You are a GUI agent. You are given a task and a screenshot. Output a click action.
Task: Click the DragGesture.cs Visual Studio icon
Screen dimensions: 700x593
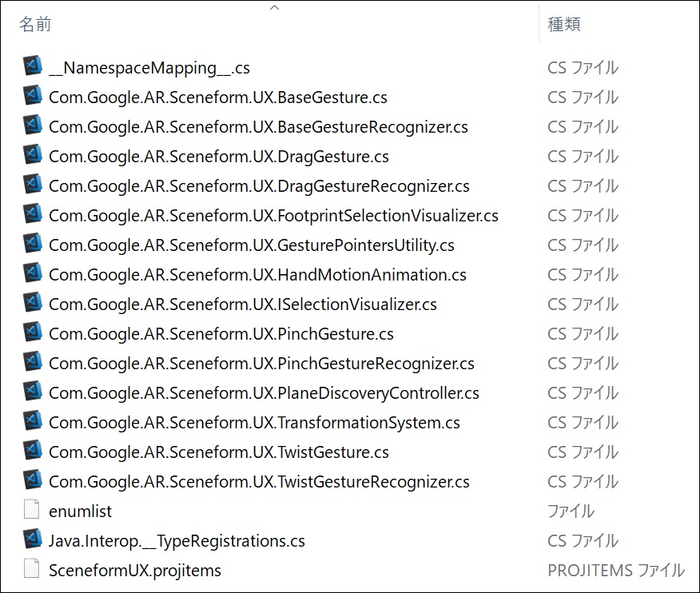point(33,154)
